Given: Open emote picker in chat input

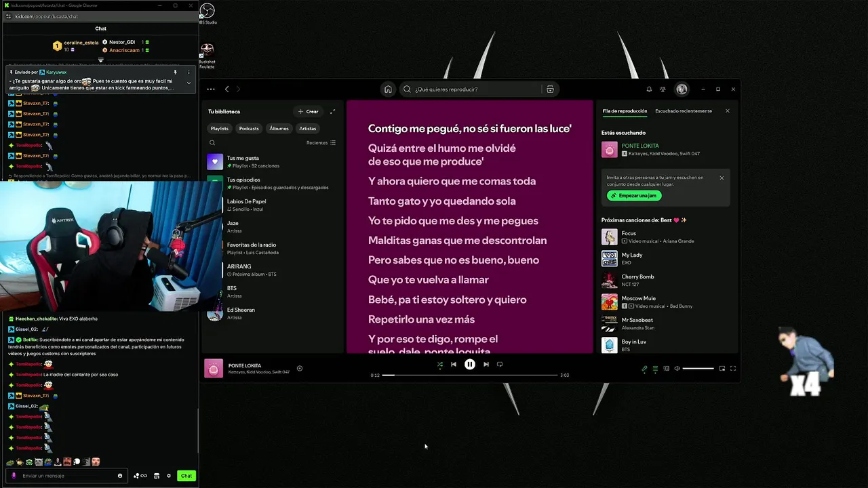Looking at the screenshot, I should point(120,476).
